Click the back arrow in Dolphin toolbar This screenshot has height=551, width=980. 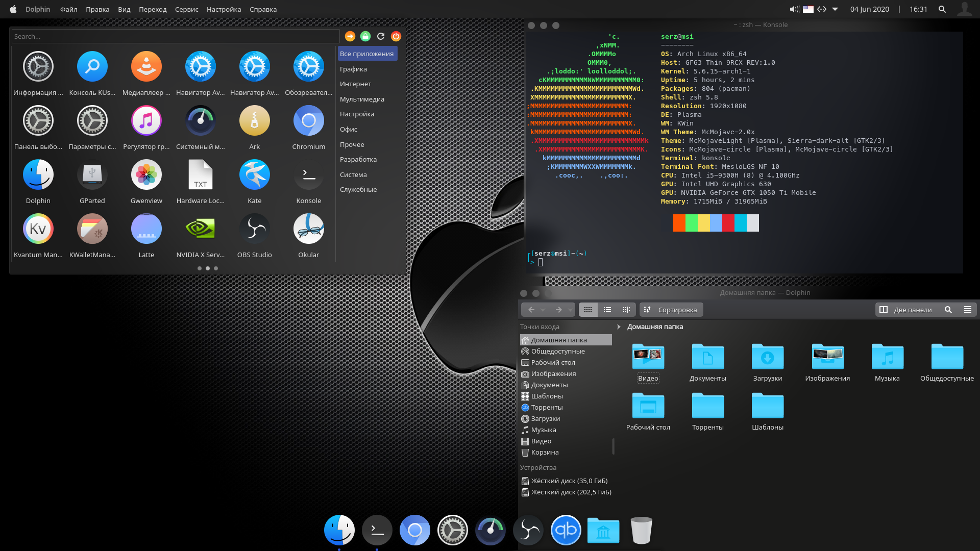click(531, 309)
